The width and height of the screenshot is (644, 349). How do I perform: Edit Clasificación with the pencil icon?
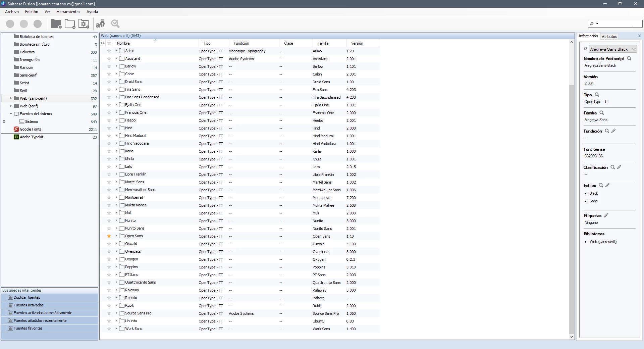pyautogui.click(x=619, y=167)
